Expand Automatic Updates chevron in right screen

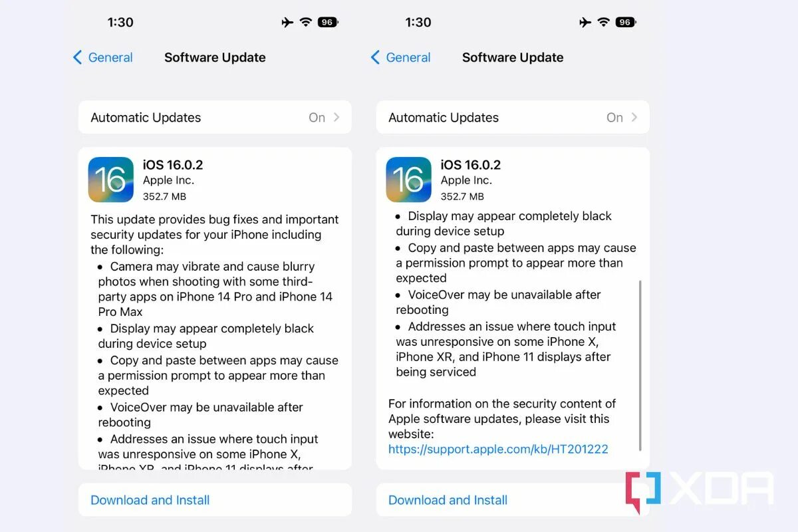(x=634, y=117)
